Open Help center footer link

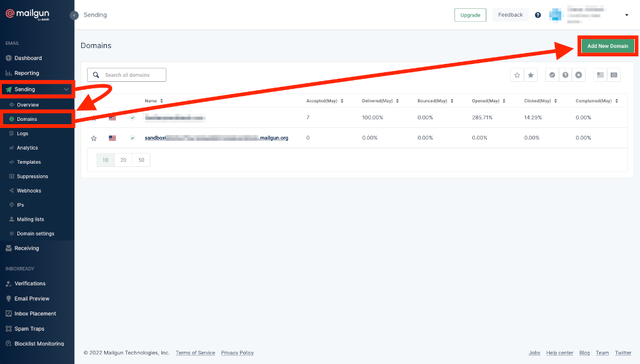(559, 353)
